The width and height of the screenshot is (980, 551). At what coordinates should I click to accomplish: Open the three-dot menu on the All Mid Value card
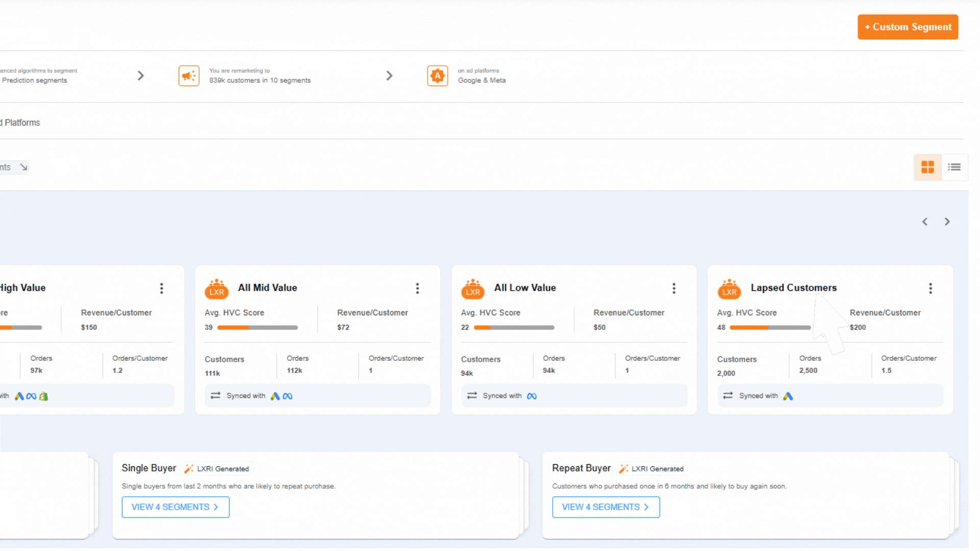point(417,288)
